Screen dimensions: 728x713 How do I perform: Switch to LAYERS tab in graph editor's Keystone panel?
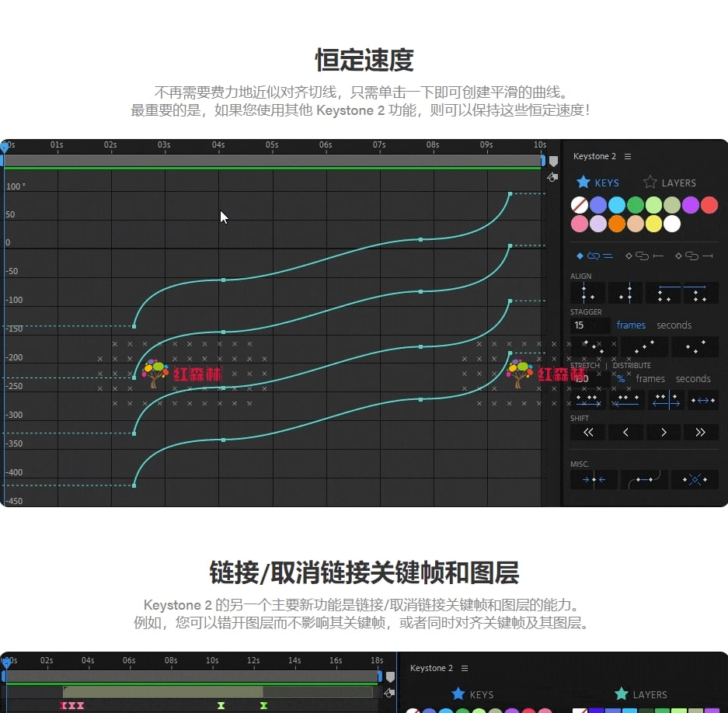(x=670, y=183)
